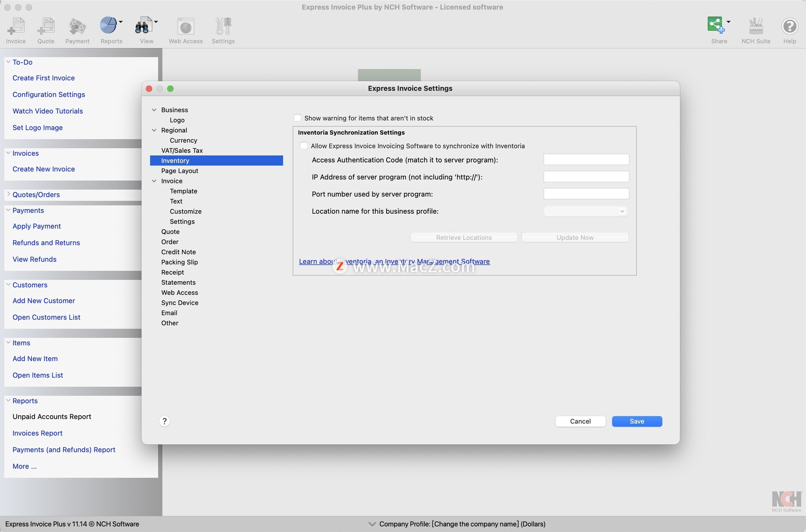Collapse the To-Do sidebar section
This screenshot has height=532, width=806.
pos(8,62)
